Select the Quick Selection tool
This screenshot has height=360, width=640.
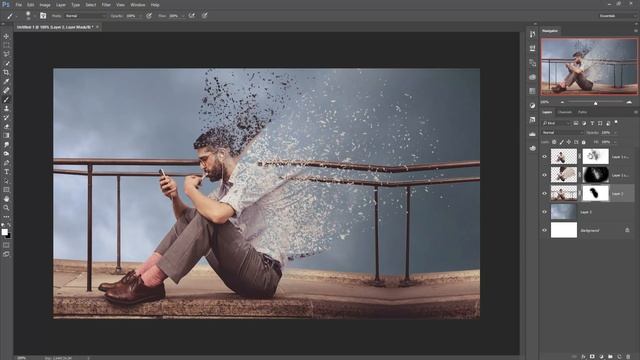(x=6, y=63)
